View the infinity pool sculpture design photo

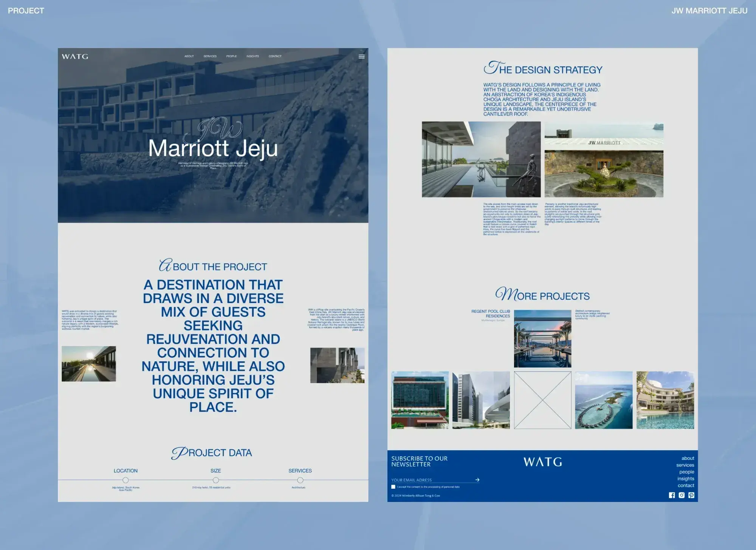pos(481,159)
